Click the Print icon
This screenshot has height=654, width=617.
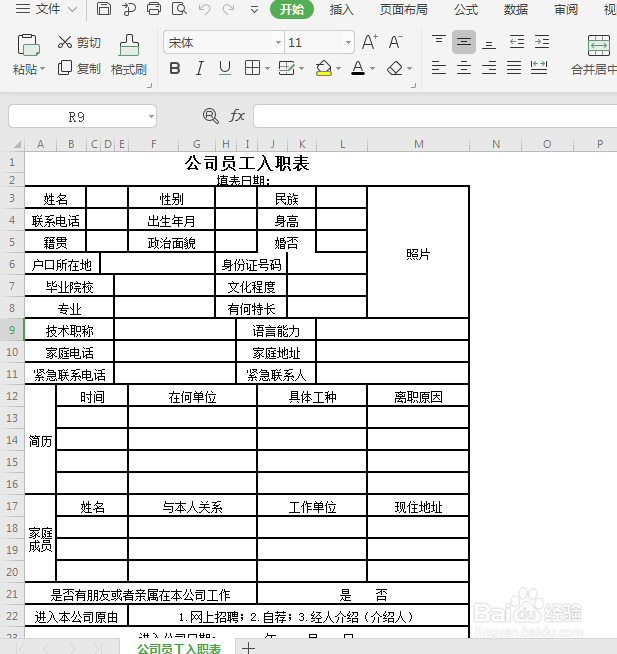point(154,9)
